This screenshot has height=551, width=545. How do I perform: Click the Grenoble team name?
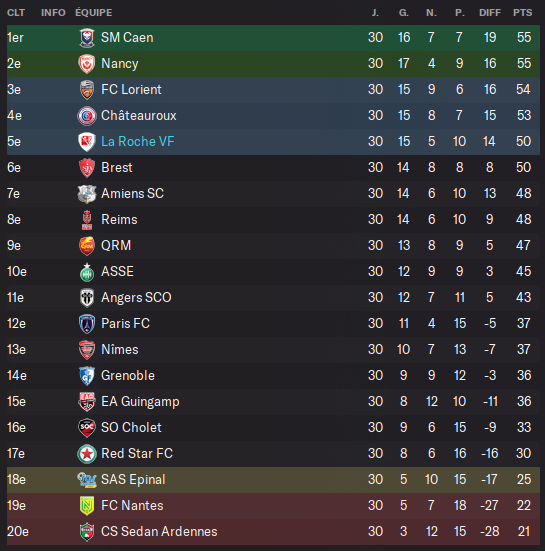pyautogui.click(x=128, y=376)
